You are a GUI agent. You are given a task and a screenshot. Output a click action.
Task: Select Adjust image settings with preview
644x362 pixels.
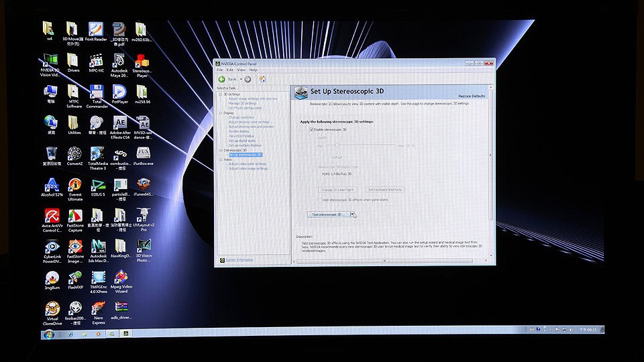253,99
